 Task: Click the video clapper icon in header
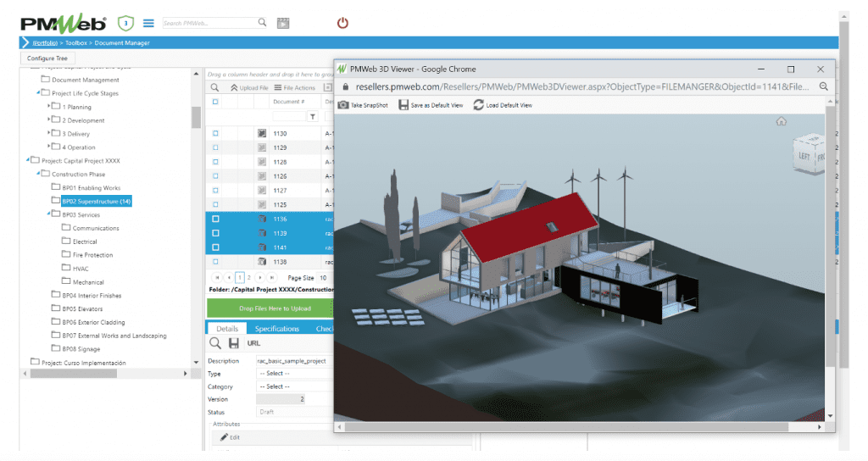(283, 23)
